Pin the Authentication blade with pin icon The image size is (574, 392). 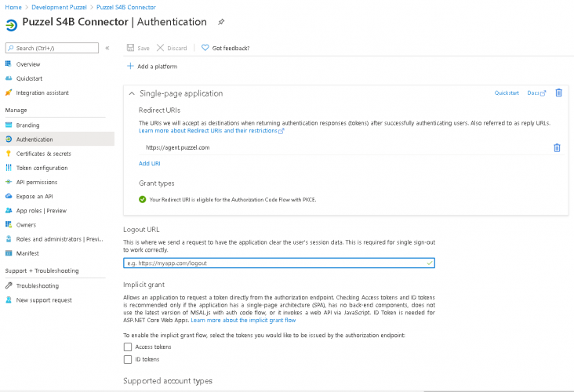221,22
